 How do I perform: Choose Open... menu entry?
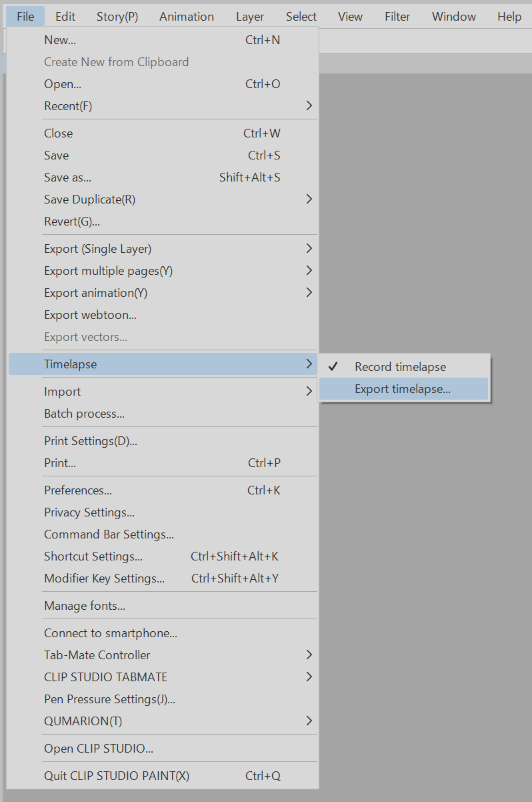point(63,84)
